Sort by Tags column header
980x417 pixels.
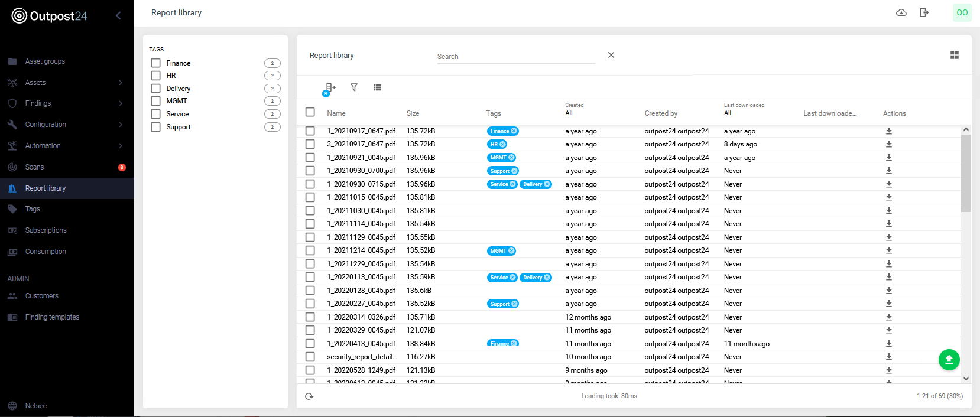pyautogui.click(x=494, y=113)
